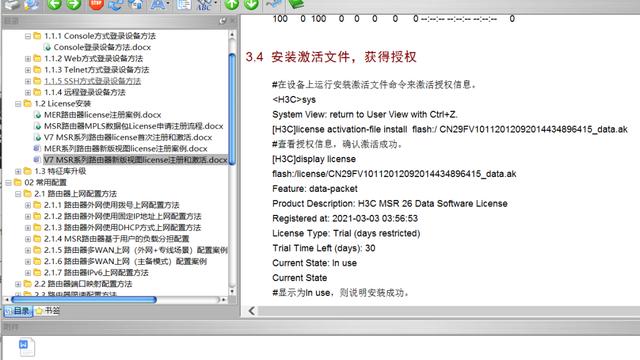This screenshot has width=640, height=360.
Task: Close the contents panel with X
Action: tap(233, 20)
